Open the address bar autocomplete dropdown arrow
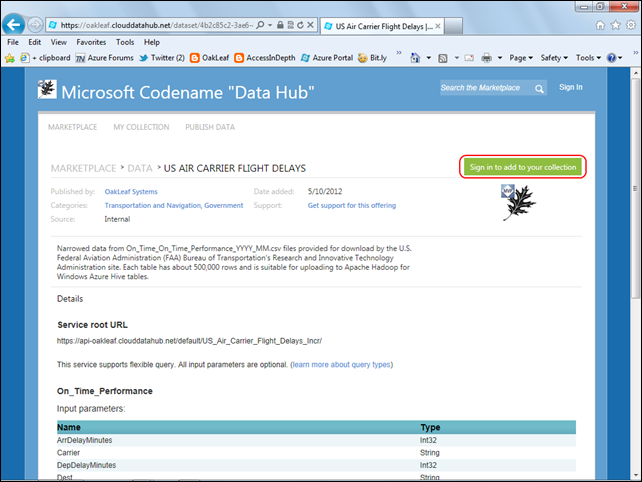The image size is (642, 482). pyautogui.click(x=270, y=25)
